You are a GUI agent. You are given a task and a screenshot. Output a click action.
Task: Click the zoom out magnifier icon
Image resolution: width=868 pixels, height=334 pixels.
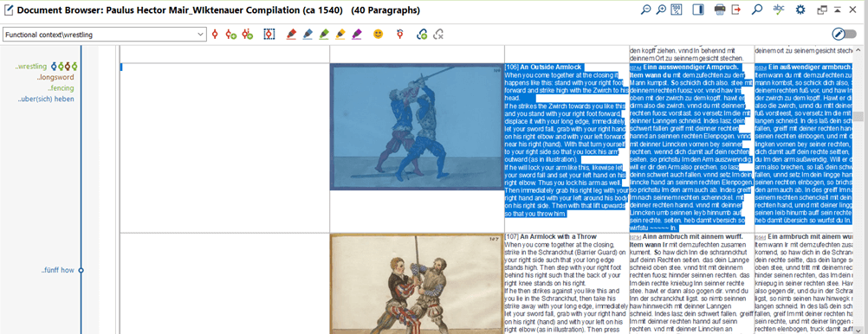(x=645, y=10)
